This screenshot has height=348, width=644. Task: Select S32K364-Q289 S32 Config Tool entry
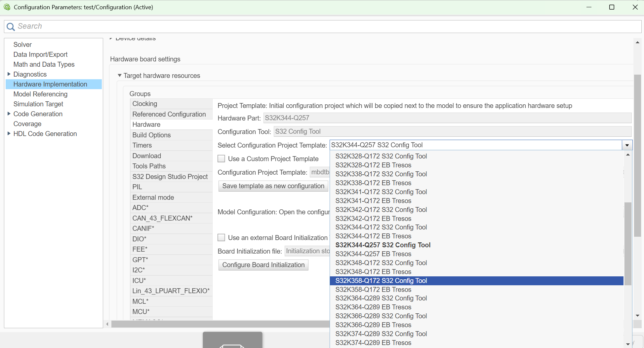[476, 298]
